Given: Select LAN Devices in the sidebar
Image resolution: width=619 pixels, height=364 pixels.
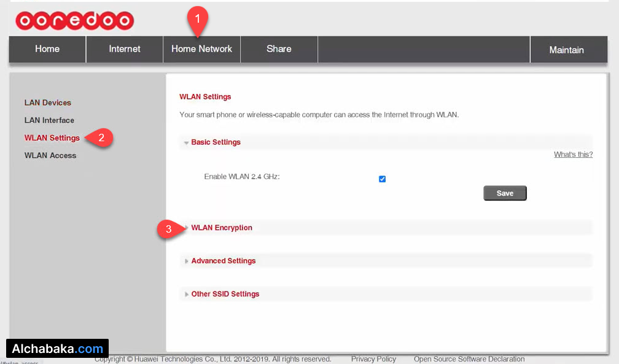Looking at the screenshot, I should click(x=48, y=103).
